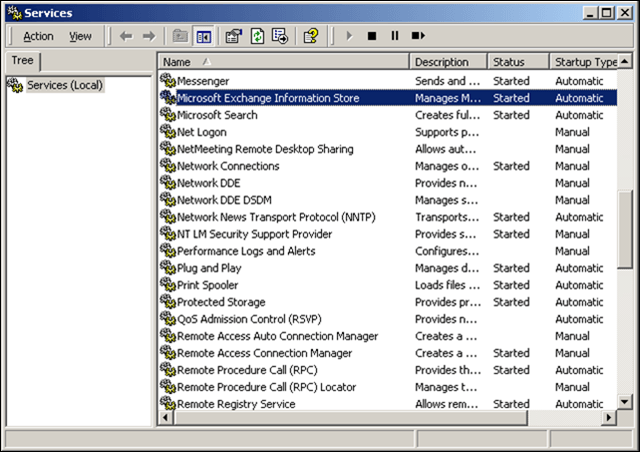
Task: Sort by the Description column header
Action: click(448, 62)
